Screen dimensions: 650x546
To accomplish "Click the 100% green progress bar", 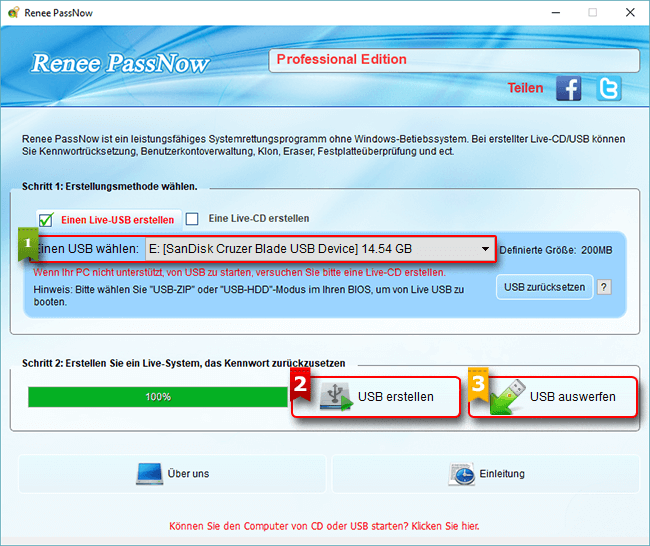I will [x=158, y=397].
